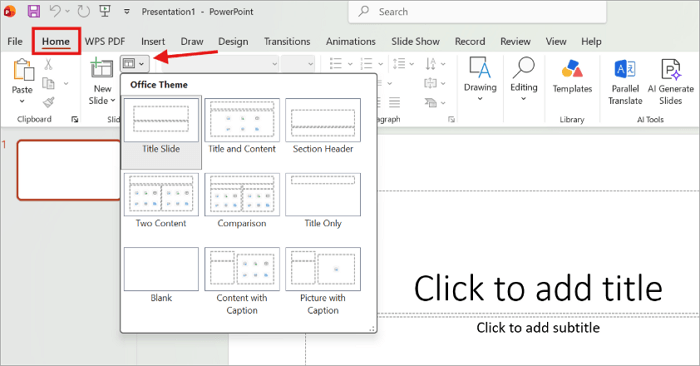Start presentation from beginning icon
Image resolution: width=700 pixels, height=366 pixels.
pyautogui.click(x=105, y=11)
